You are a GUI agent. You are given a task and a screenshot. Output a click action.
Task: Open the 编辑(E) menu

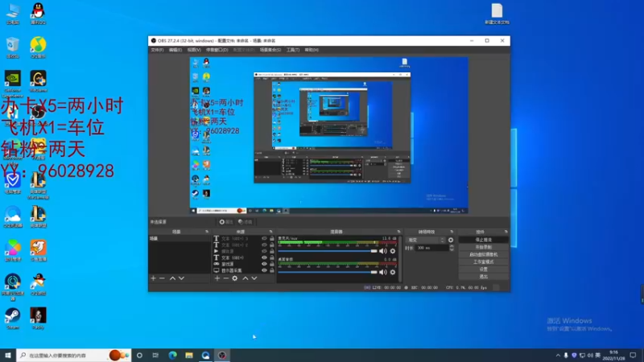coord(175,50)
